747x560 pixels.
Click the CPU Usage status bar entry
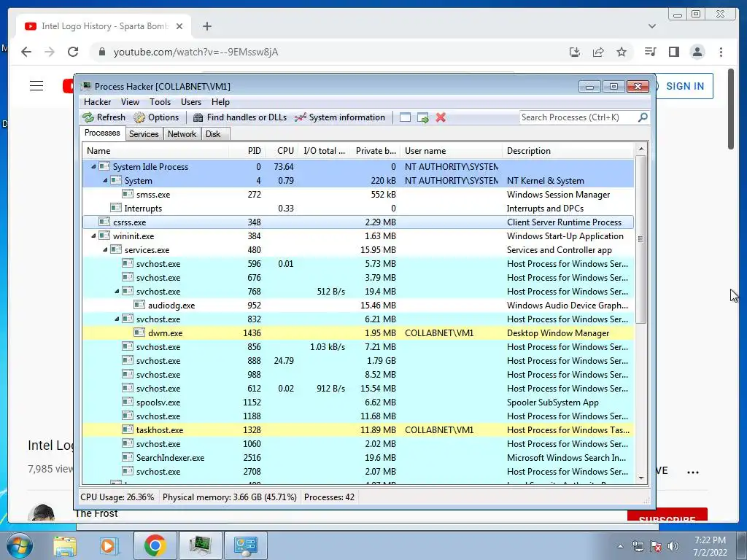click(117, 497)
